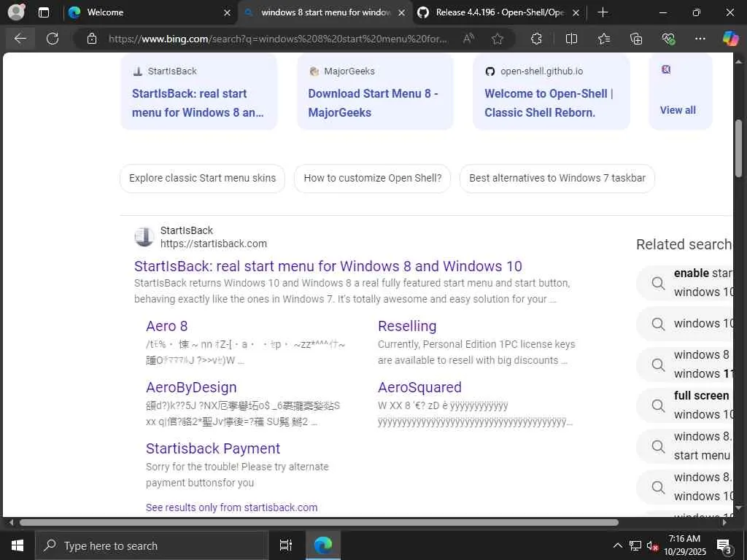Click StartIsBack site favicon in result

tap(144, 237)
